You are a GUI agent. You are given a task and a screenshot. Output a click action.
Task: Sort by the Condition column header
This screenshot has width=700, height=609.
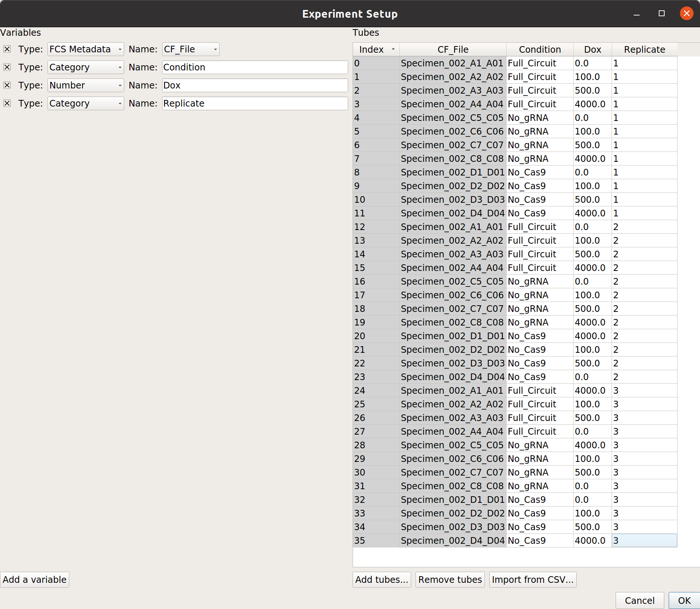[540, 49]
